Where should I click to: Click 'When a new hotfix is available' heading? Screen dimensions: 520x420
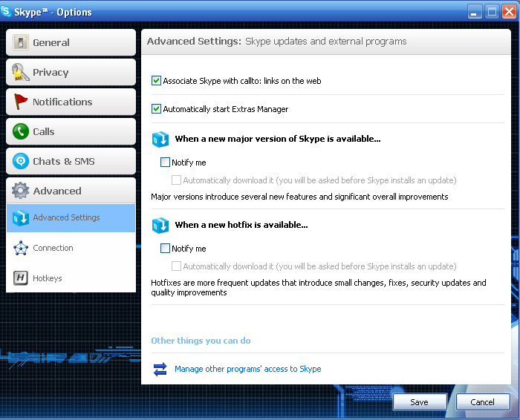241,225
